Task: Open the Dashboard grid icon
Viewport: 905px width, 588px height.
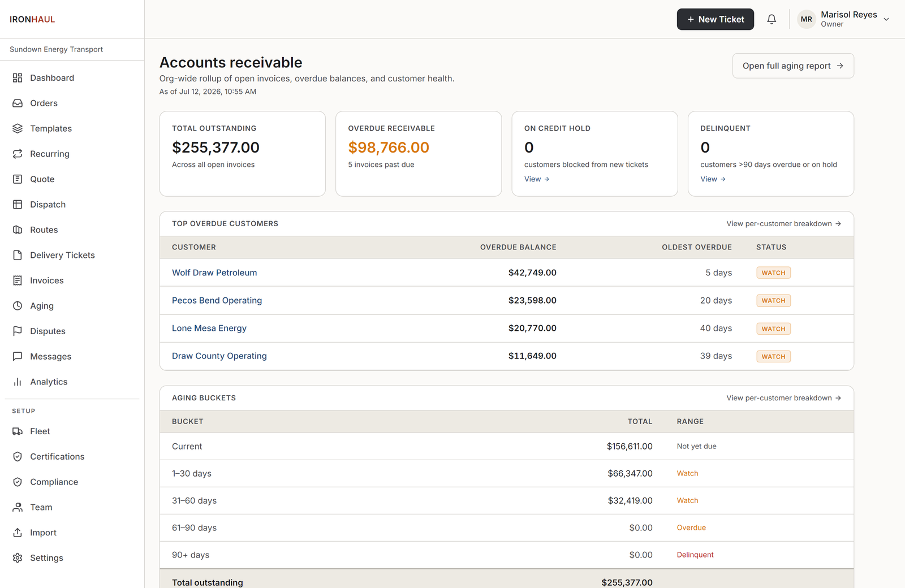Action: click(18, 78)
